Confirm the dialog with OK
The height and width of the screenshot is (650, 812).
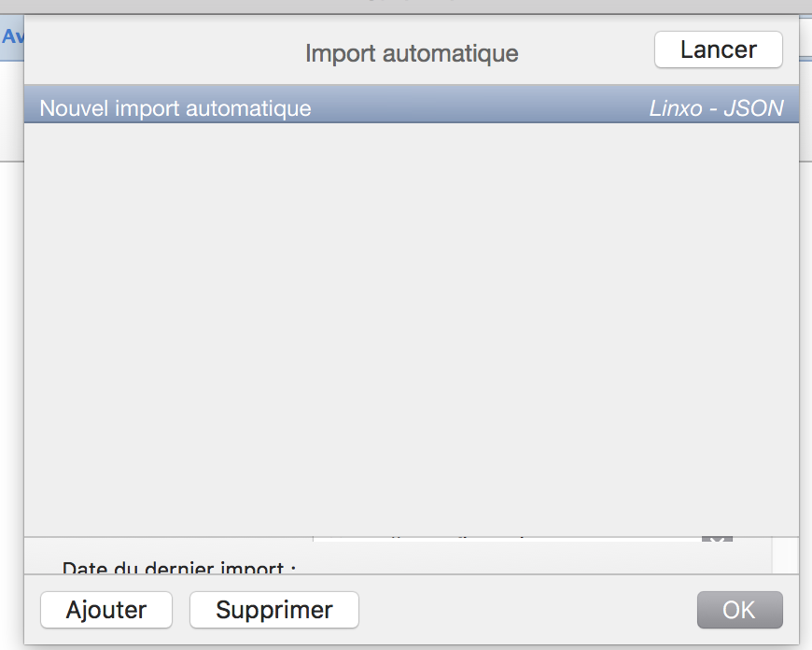coord(739,610)
